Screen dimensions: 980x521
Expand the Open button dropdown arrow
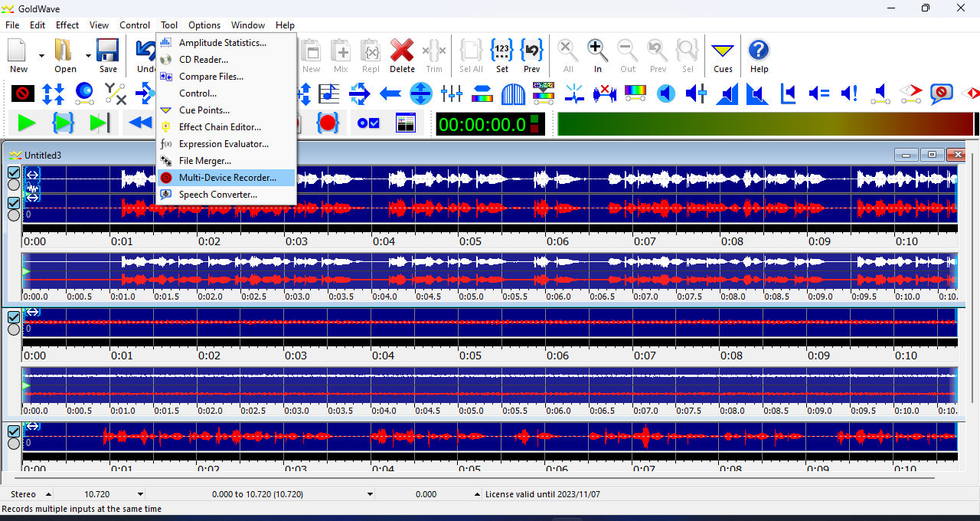(88, 56)
